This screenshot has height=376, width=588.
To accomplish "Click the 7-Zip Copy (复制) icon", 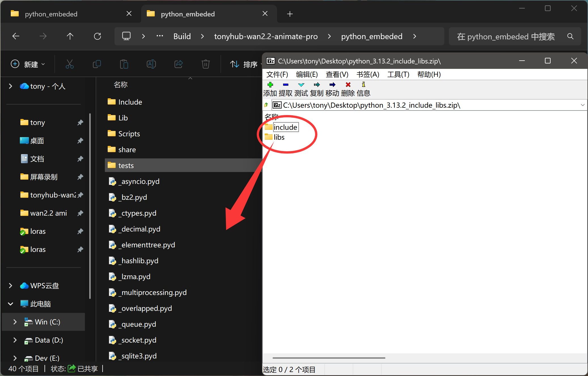I will (317, 85).
